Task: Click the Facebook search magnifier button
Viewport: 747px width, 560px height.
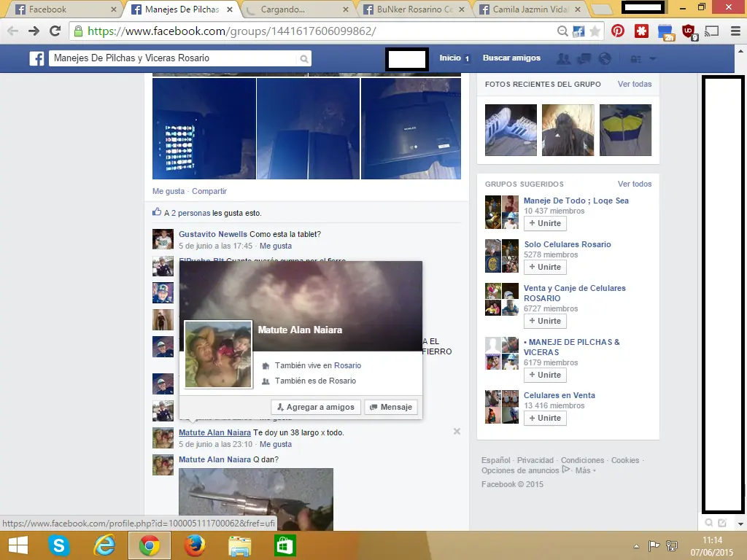Action: click(x=304, y=58)
